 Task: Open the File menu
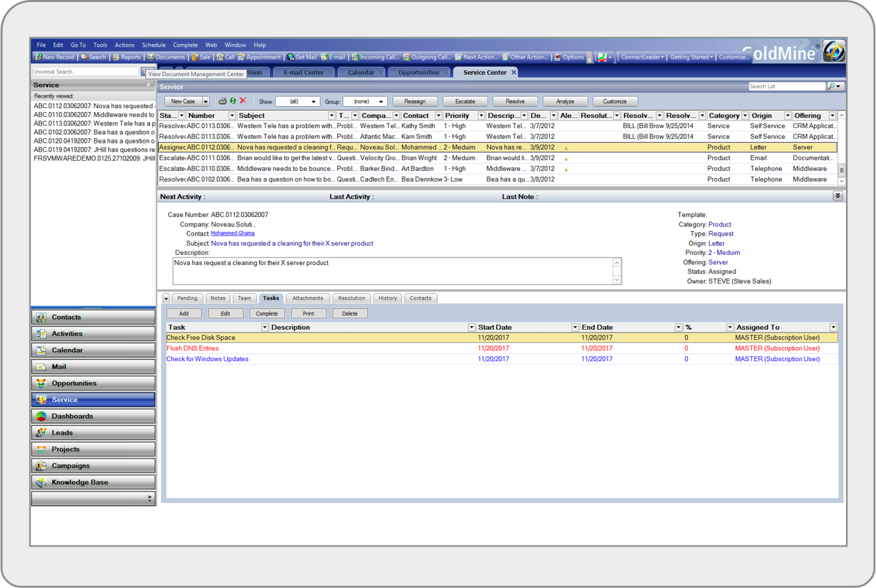coord(41,45)
